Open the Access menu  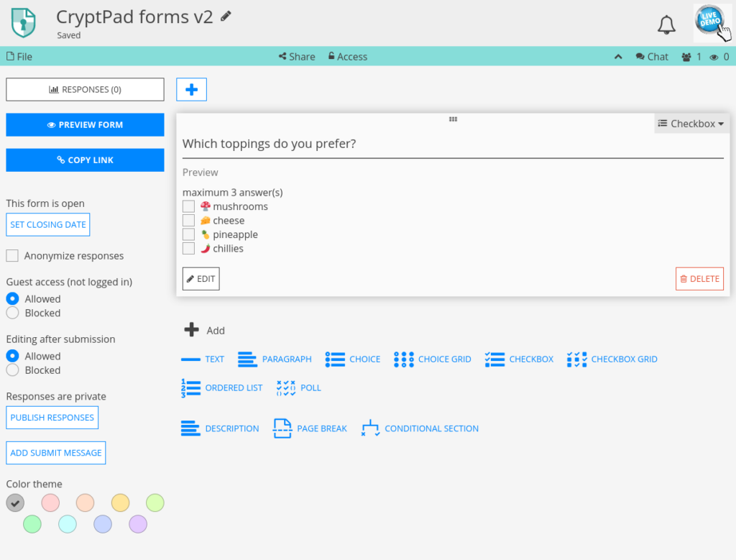pos(348,57)
